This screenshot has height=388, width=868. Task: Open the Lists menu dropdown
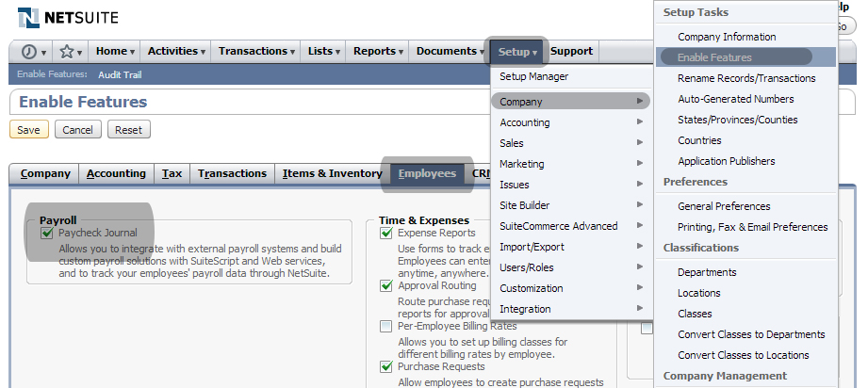[x=324, y=52]
